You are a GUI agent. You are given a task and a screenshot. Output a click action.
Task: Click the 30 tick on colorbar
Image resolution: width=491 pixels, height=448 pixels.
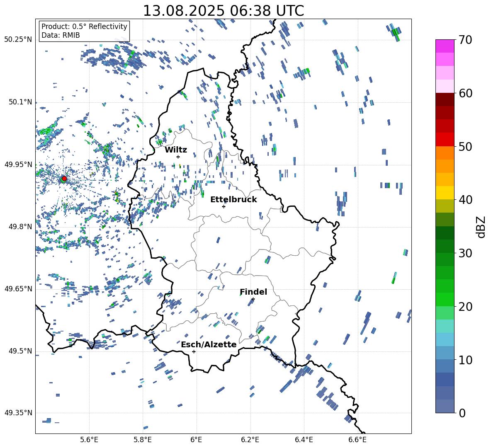[465, 253]
